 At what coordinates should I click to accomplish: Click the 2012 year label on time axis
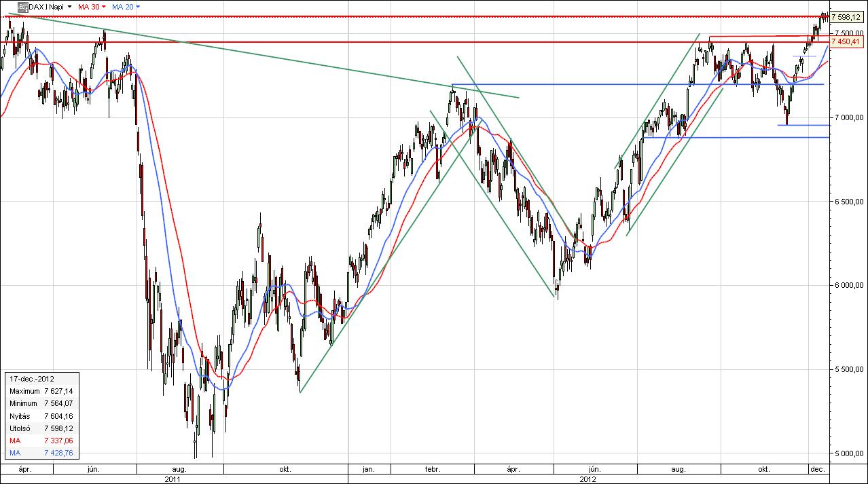point(589,479)
